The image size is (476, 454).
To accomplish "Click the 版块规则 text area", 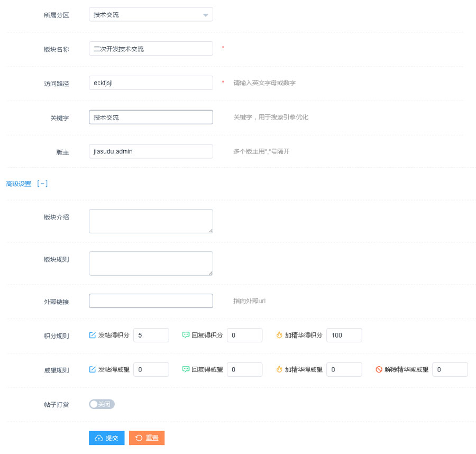I will click(x=151, y=264).
